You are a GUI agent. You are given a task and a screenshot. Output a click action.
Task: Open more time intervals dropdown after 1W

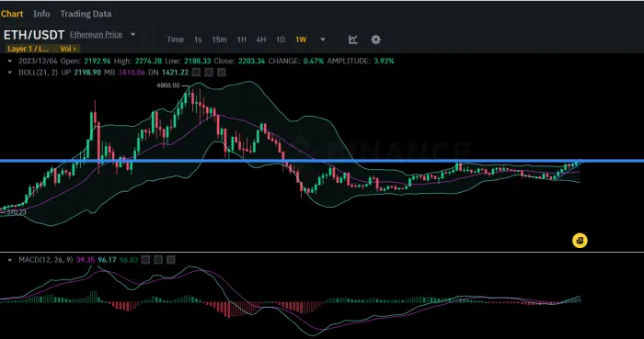(x=323, y=40)
